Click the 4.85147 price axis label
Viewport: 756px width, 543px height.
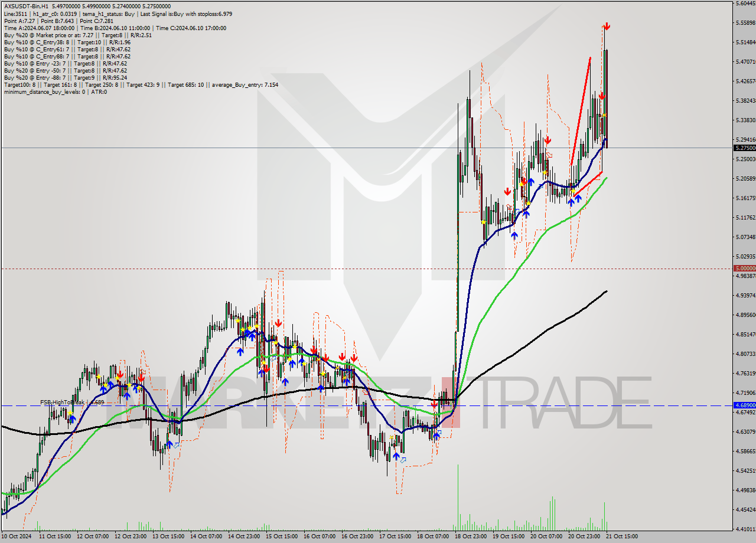point(745,334)
